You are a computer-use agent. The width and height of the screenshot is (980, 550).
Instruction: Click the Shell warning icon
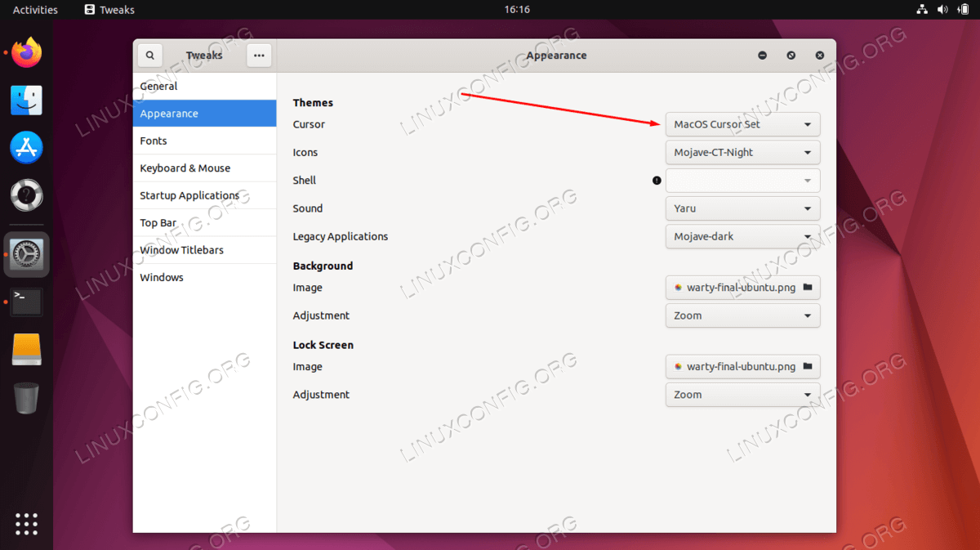pos(657,181)
